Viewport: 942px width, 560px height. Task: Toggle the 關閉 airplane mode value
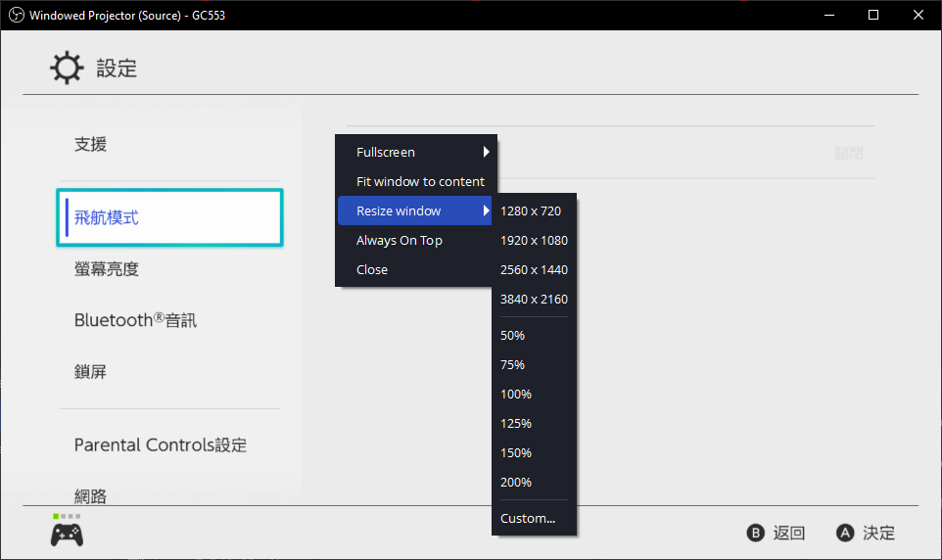(849, 154)
